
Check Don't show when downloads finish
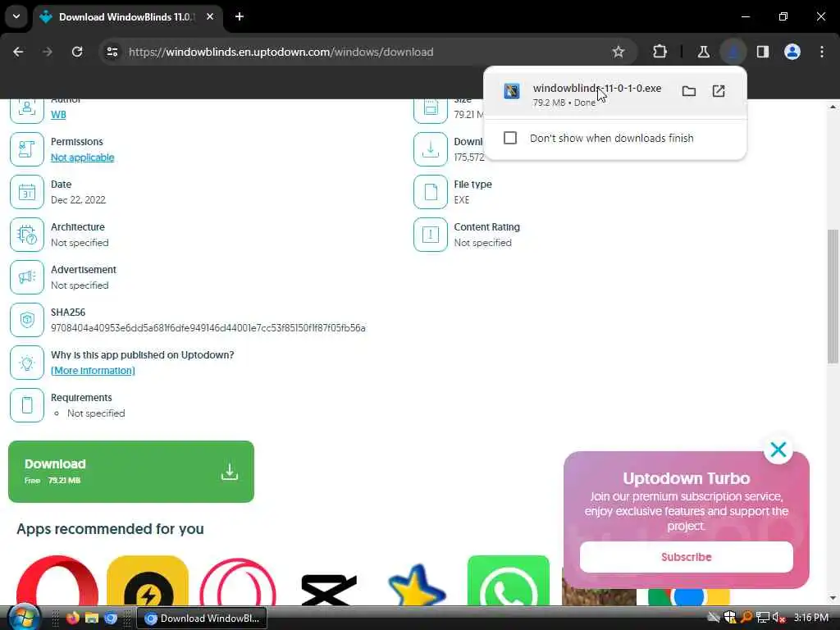(x=510, y=138)
